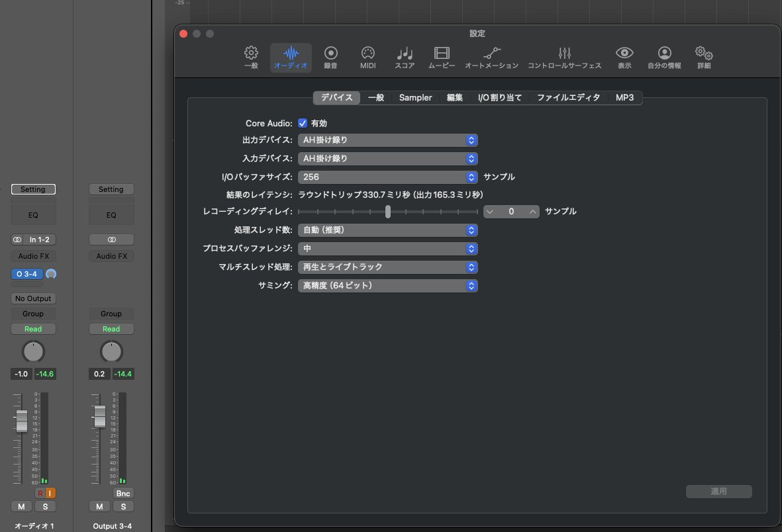Click the Bnc bounce button

[123, 493]
